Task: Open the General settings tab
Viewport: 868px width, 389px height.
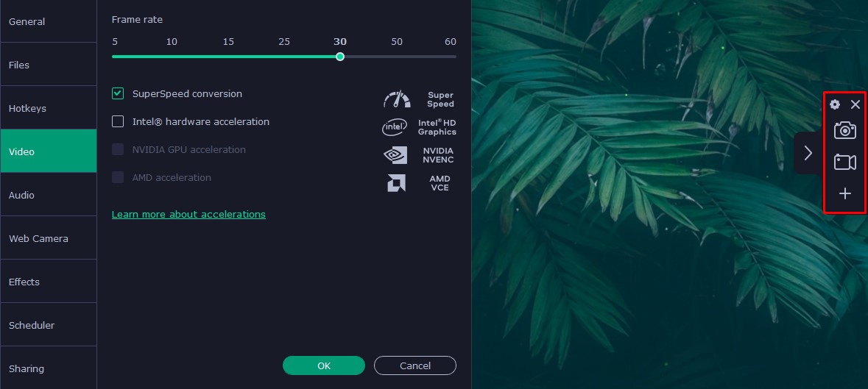Action: (49, 21)
